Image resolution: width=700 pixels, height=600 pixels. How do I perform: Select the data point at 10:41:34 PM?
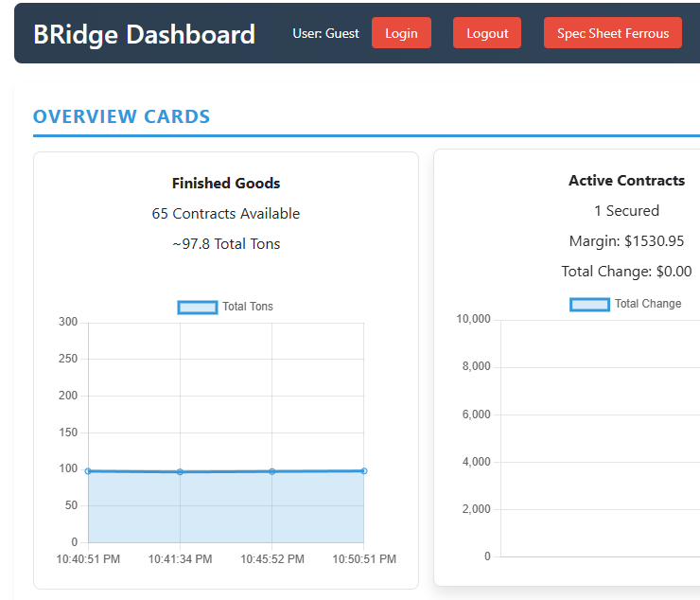180,471
